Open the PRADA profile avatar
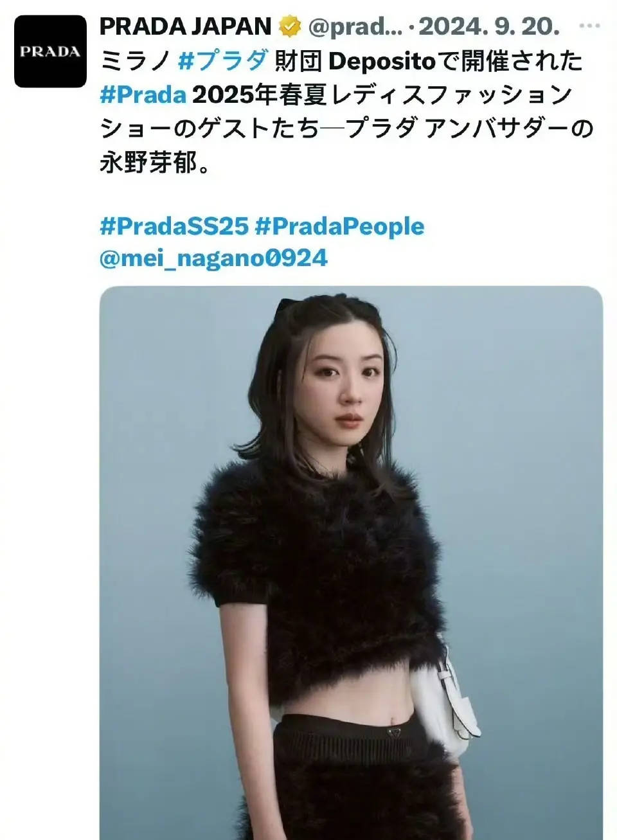617x840 pixels. 50,51
